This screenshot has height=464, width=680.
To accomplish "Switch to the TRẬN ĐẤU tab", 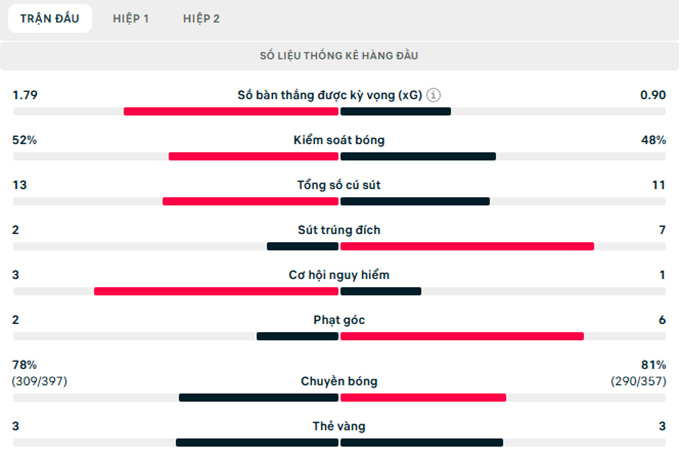I will click(x=50, y=19).
